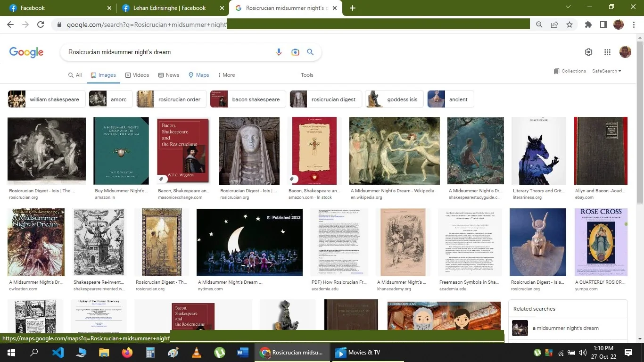The height and width of the screenshot is (362, 644).
Task: Open the owlcation.com Midsummer Night's Dream image
Action: pyautogui.click(x=36, y=242)
